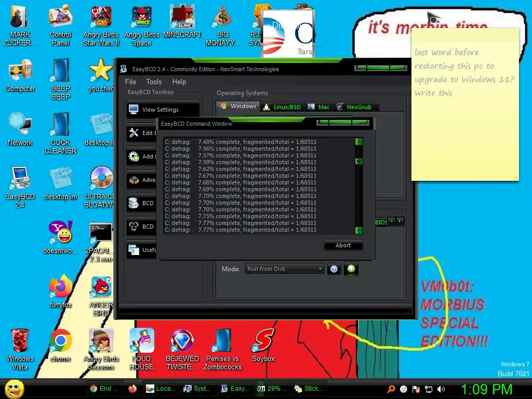Screen dimensions: 532x399
Task: Click the left tab scroll arrow near BIOS
Action: (x=392, y=221)
